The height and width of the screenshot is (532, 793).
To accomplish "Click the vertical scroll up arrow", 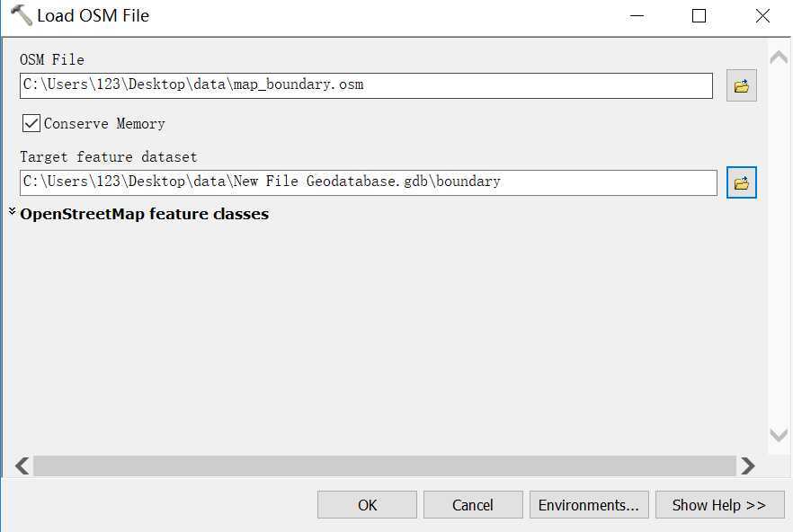I will [779, 58].
